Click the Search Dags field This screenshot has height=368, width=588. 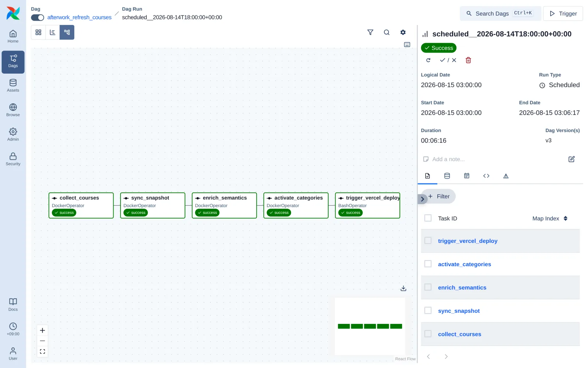click(500, 14)
